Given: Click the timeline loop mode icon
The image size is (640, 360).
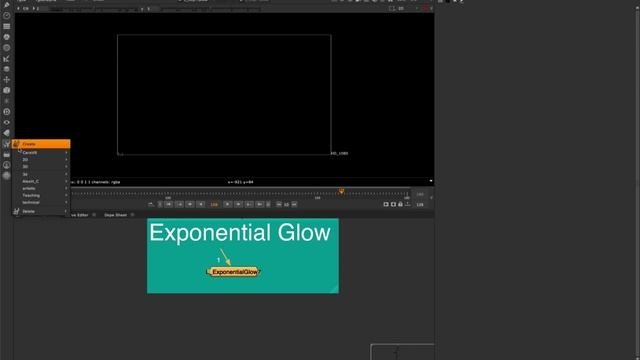Looking at the screenshot, I should coord(151,204).
